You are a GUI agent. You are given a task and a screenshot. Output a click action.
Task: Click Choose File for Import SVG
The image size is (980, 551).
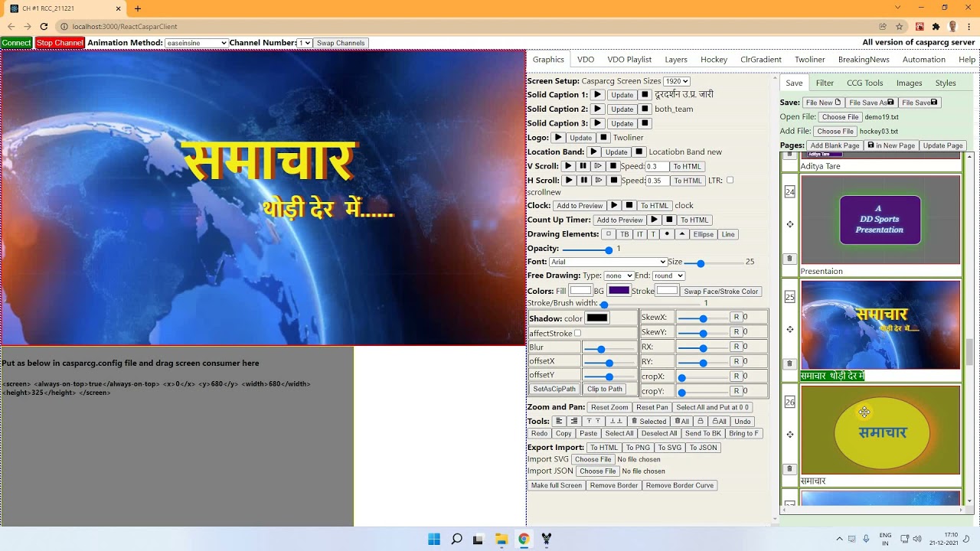593,460
